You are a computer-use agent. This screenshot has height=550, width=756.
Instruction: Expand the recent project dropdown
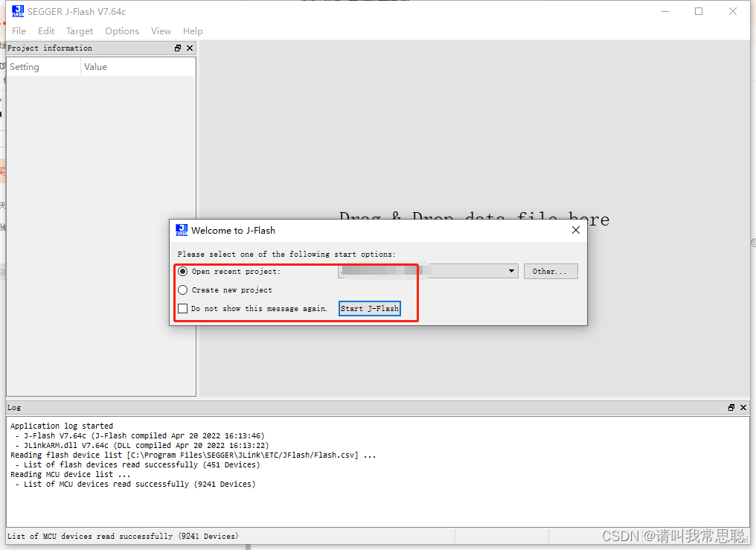511,272
